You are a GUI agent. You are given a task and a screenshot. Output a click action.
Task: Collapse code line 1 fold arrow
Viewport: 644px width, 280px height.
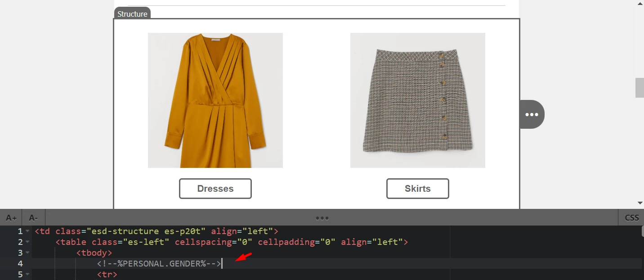click(28, 231)
